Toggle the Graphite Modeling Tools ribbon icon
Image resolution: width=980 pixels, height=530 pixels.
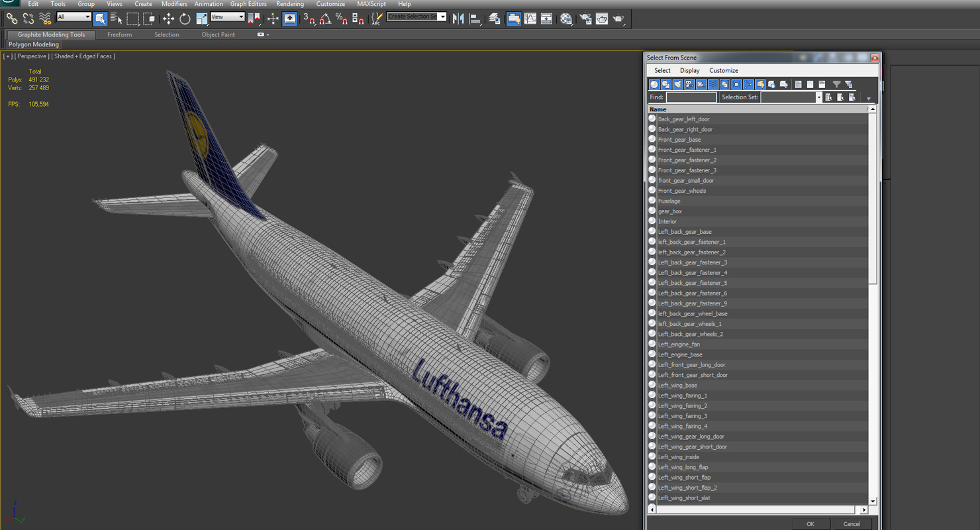[513, 19]
